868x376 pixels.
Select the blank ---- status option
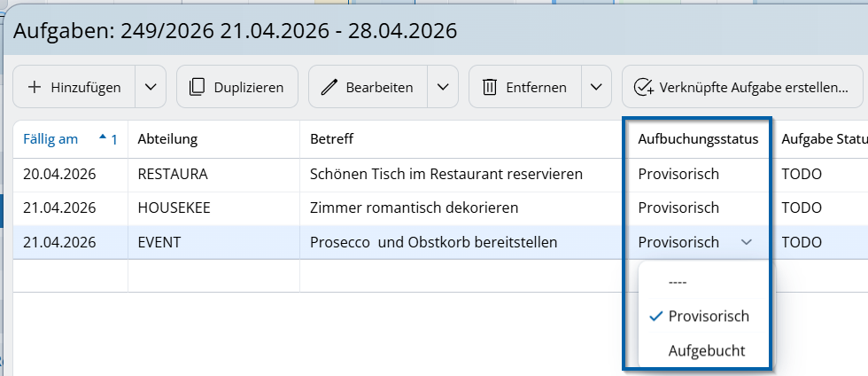(678, 282)
